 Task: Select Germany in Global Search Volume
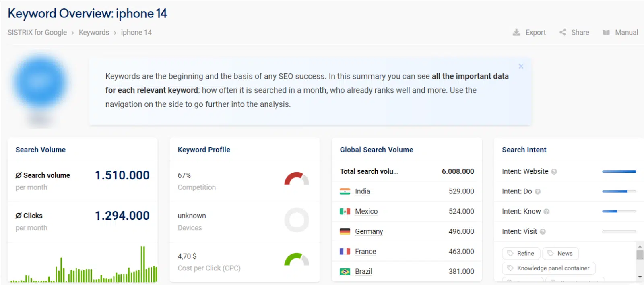click(369, 231)
